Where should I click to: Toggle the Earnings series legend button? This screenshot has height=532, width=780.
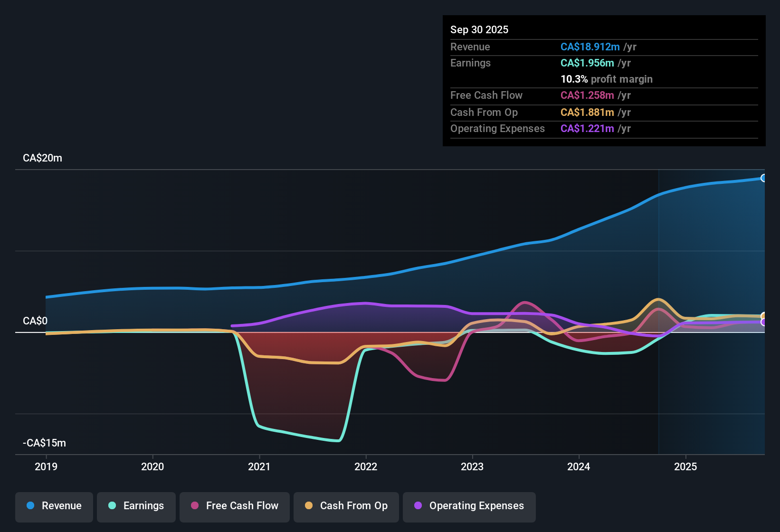pyautogui.click(x=136, y=506)
